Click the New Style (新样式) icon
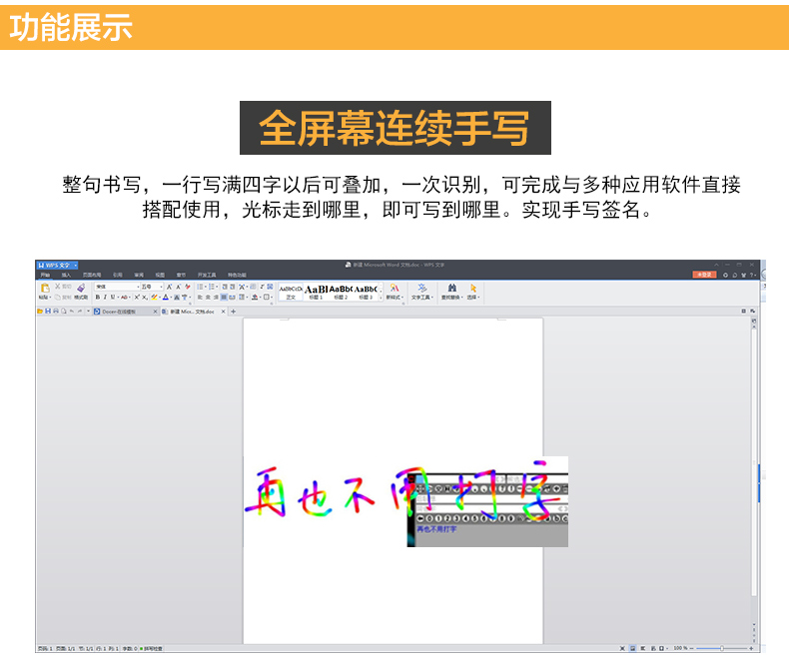This screenshot has width=789, height=672. 394,290
